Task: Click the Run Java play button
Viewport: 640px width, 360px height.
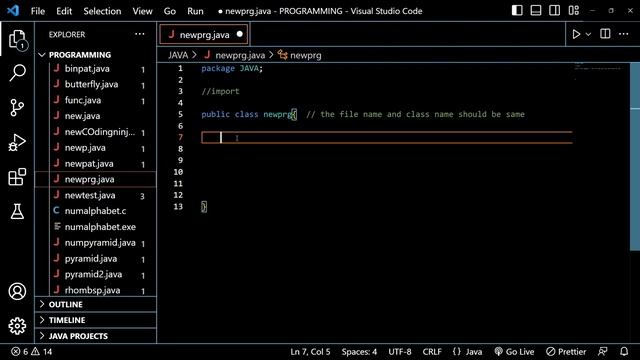Action: [576, 34]
